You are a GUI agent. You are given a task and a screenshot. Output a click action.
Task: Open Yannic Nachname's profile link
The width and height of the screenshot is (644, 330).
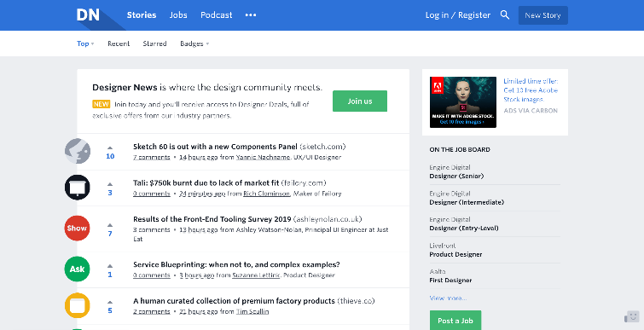click(263, 157)
